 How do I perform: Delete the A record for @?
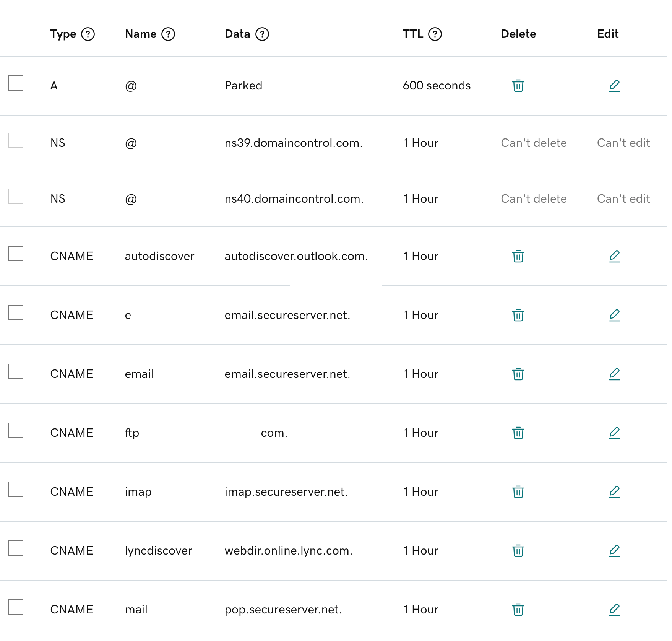click(x=518, y=86)
